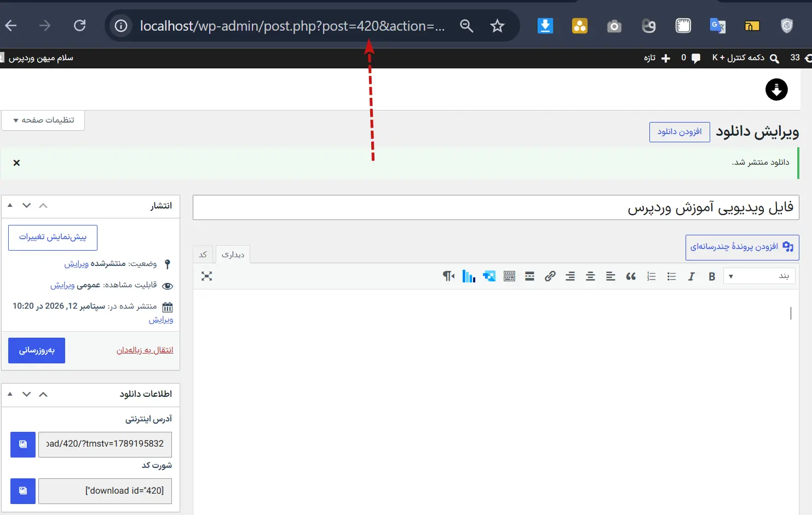
Task: Apply italic formatting in the editor toolbar
Action: tap(692, 276)
